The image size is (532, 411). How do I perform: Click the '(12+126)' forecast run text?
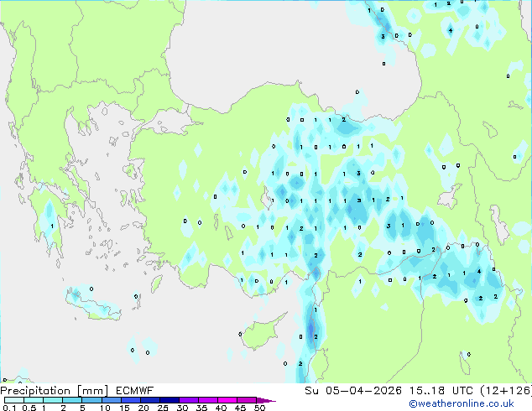pyautogui.click(x=506, y=391)
